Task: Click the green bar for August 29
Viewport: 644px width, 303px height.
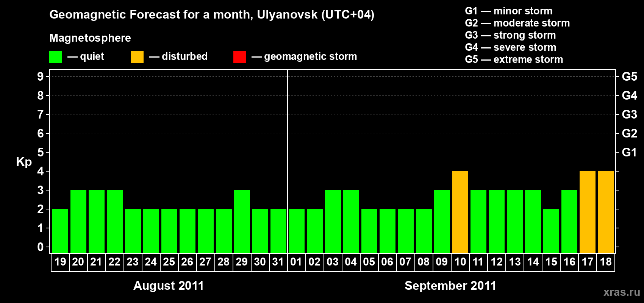Action: tap(242, 221)
